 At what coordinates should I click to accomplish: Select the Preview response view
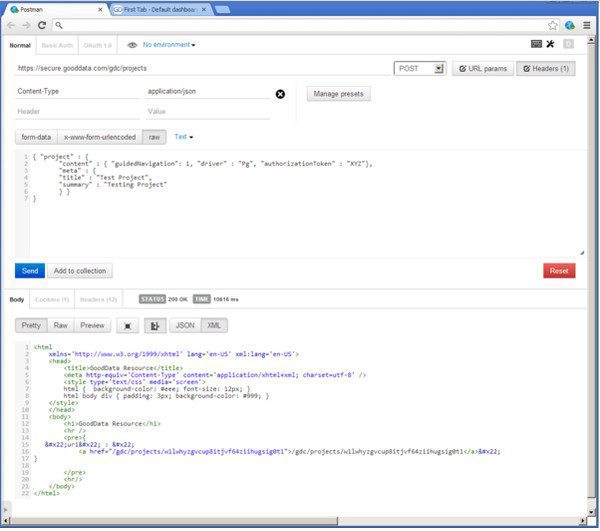coord(92,326)
